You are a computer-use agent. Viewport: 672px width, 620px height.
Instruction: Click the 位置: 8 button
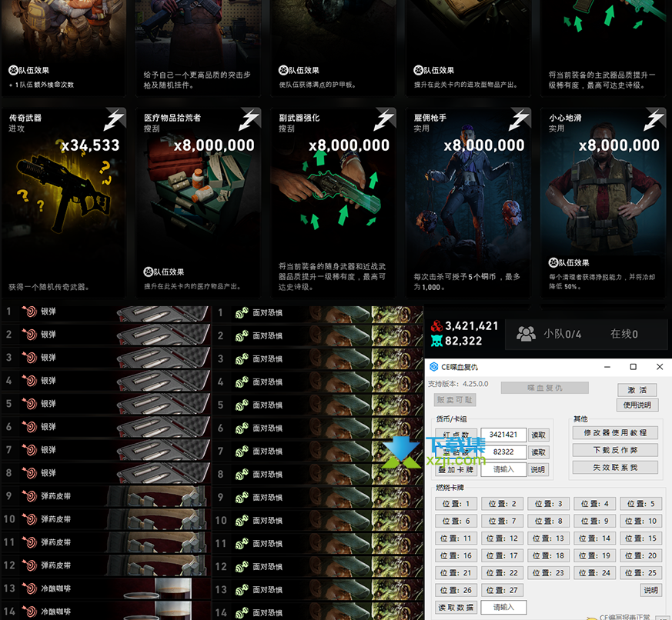(x=548, y=521)
